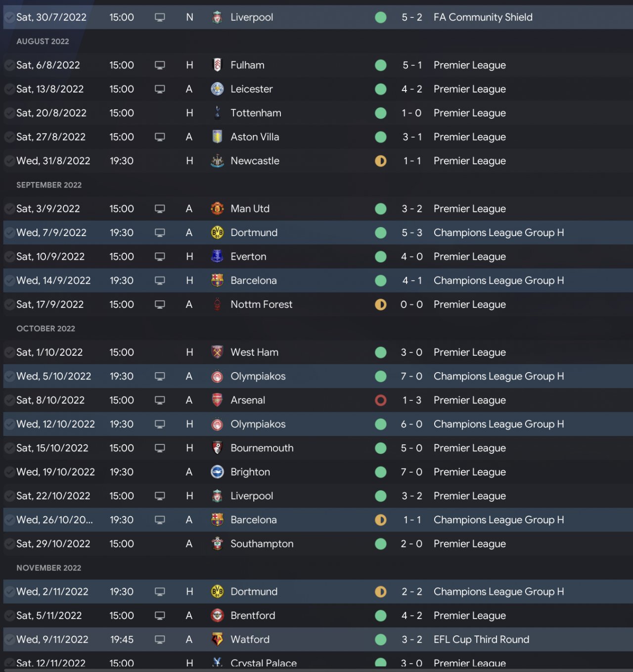Click the draw indicator on the Newcastle fixture
The width and height of the screenshot is (633, 672).
pyautogui.click(x=381, y=161)
